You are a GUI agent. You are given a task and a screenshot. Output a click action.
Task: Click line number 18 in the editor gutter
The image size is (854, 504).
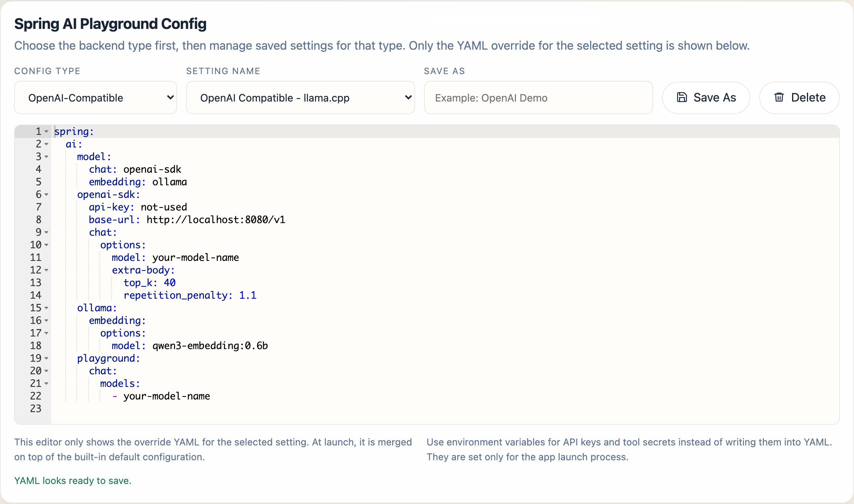36,346
